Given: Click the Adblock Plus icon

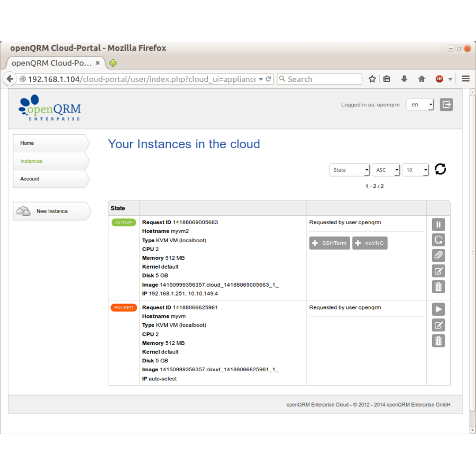Looking at the screenshot, I should 440,79.
